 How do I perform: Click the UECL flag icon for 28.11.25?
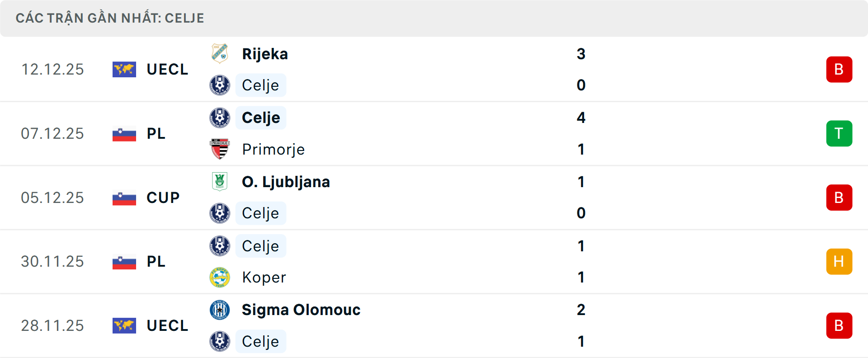(124, 326)
